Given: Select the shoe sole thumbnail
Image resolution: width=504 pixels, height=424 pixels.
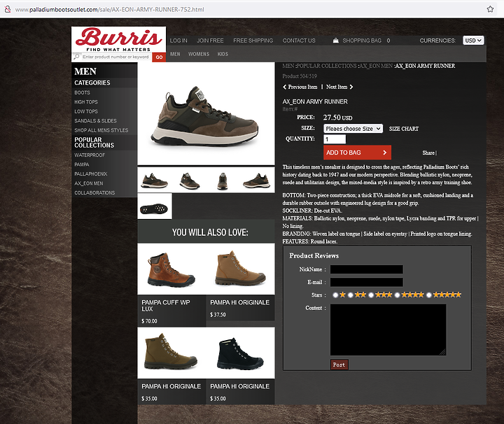Looking at the screenshot, I should pyautogui.click(x=155, y=206).
